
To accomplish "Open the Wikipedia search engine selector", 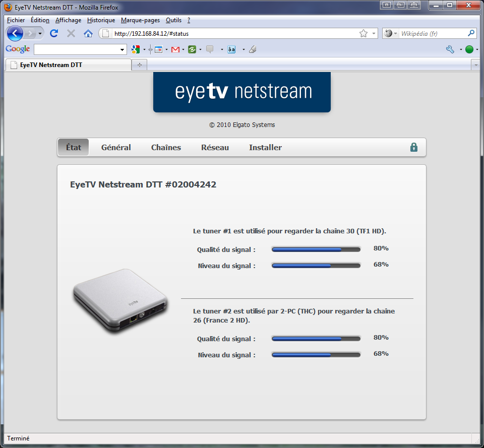I will (390, 33).
